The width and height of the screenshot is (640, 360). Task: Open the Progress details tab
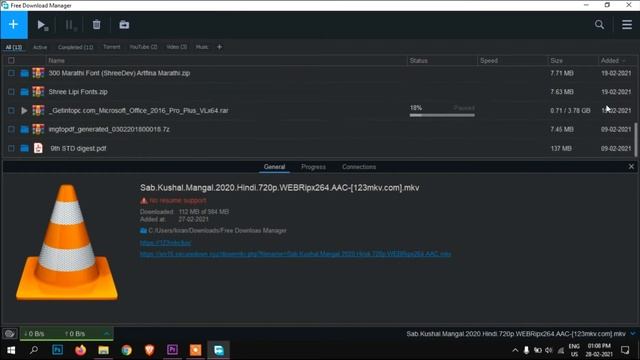click(x=313, y=167)
